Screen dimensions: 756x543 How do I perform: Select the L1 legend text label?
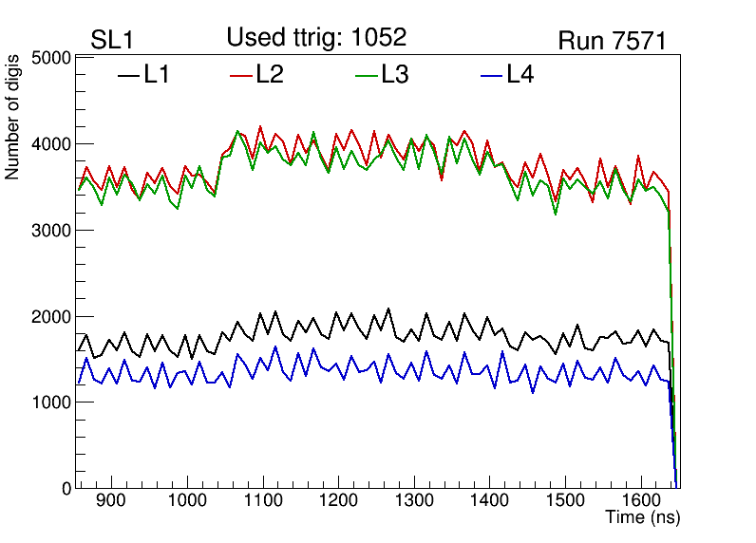point(157,75)
